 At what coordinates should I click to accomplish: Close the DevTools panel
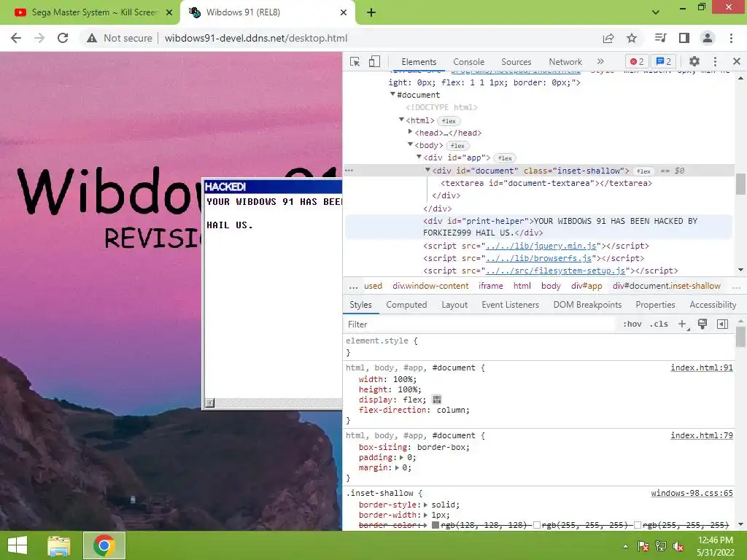pos(737,61)
